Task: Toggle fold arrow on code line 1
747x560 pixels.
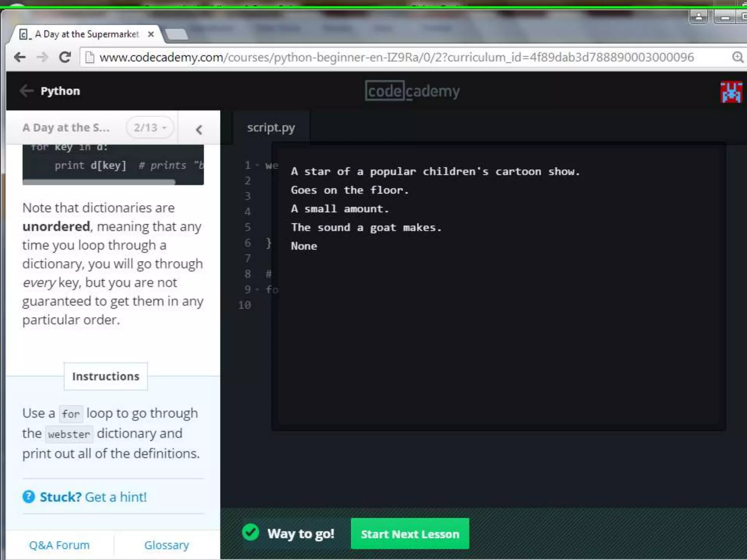Action: pos(258,166)
